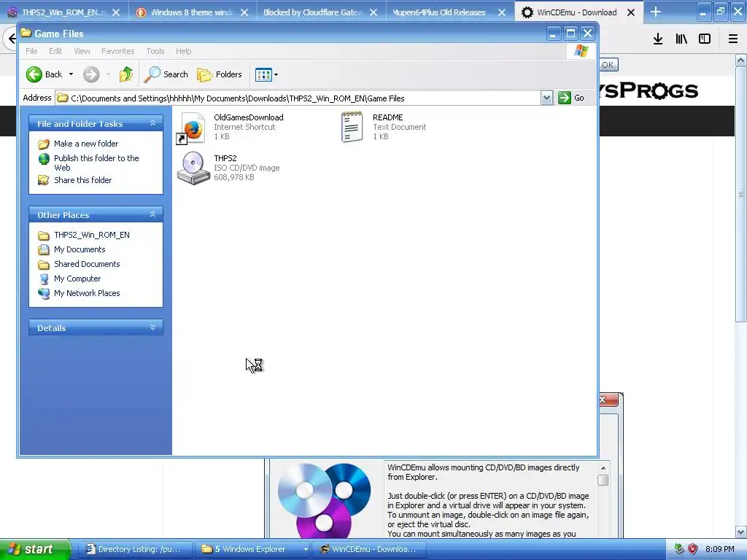Switch to Mupen64Plus Old Releases tab
Image resolution: width=747 pixels, height=560 pixels.
(438, 12)
